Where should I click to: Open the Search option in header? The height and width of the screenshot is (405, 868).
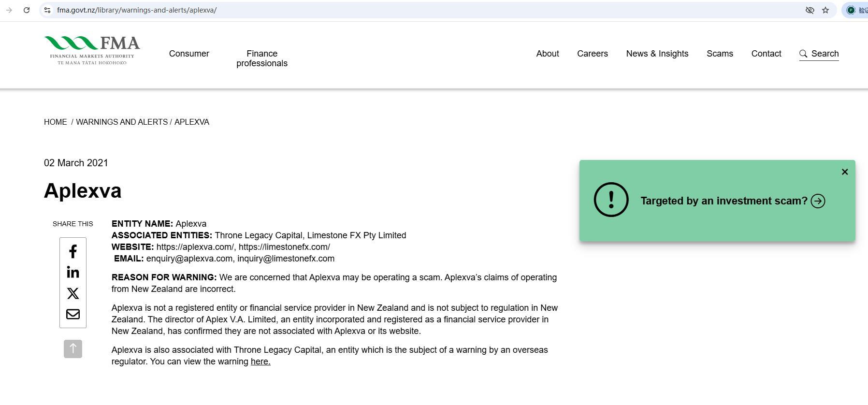(819, 54)
